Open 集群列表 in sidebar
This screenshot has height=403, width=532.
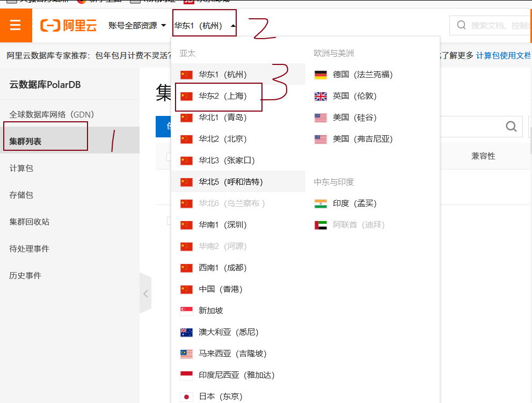70,141
